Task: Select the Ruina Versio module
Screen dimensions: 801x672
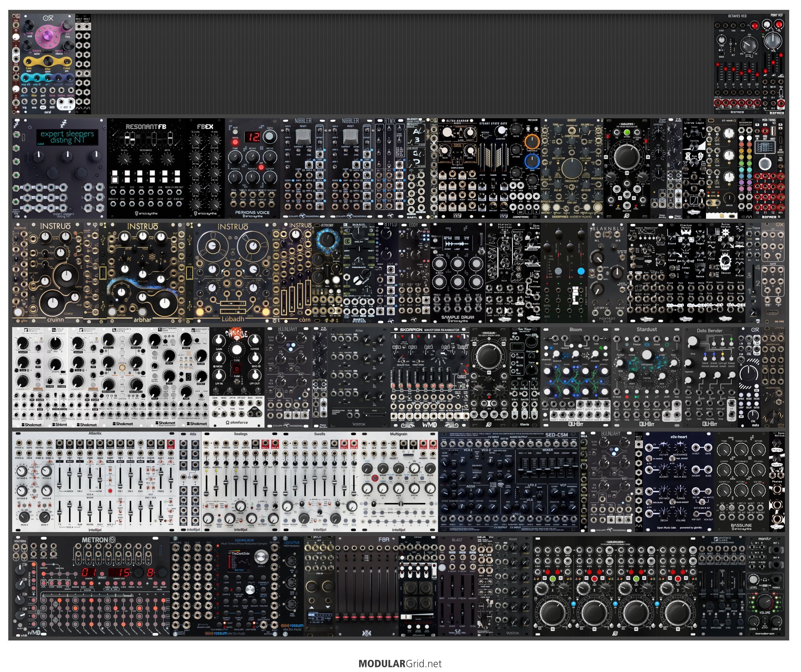Action: (725, 273)
